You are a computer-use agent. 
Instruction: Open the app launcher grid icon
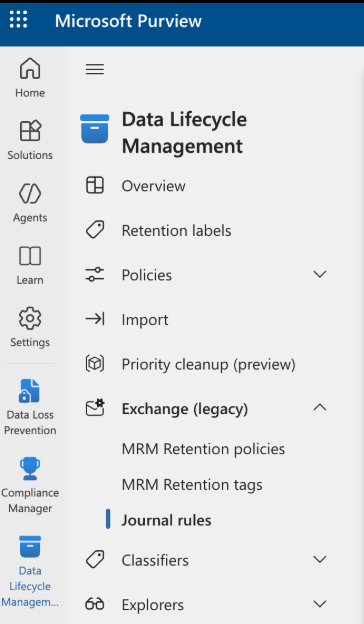(18, 20)
